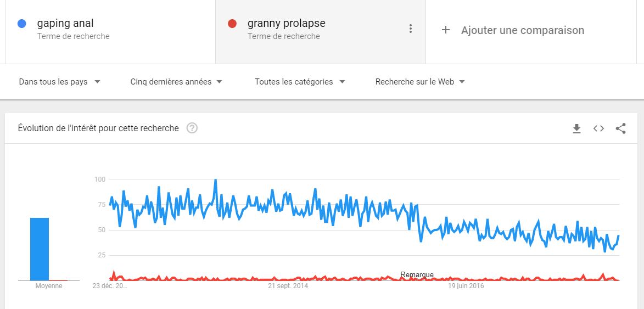Image resolution: width=644 pixels, height=309 pixels.
Task: Click the share icon on the chart card
Action: pos(620,128)
